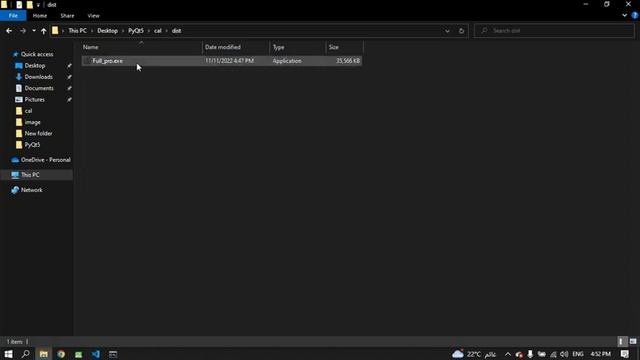Image resolution: width=640 pixels, height=360 pixels.
Task: Refresh the dist folder
Action: pyautogui.click(x=461, y=31)
